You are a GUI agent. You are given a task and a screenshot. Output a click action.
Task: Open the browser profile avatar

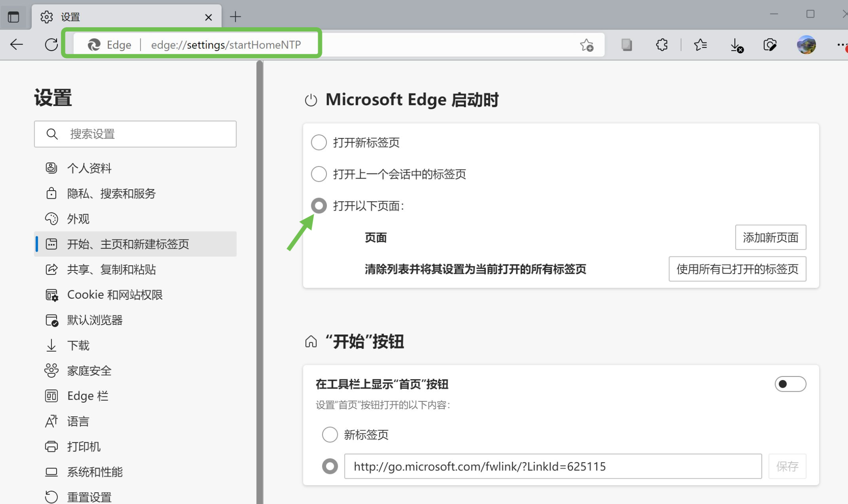click(x=806, y=44)
